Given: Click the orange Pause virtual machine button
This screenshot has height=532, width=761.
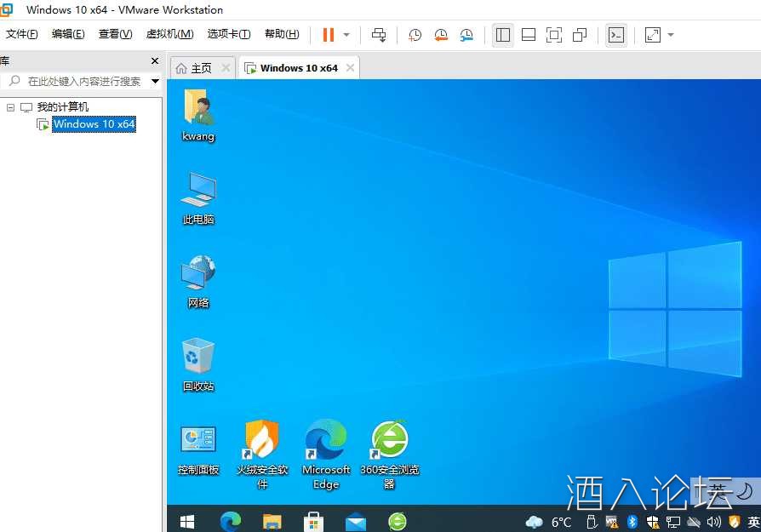Looking at the screenshot, I should click(x=328, y=35).
